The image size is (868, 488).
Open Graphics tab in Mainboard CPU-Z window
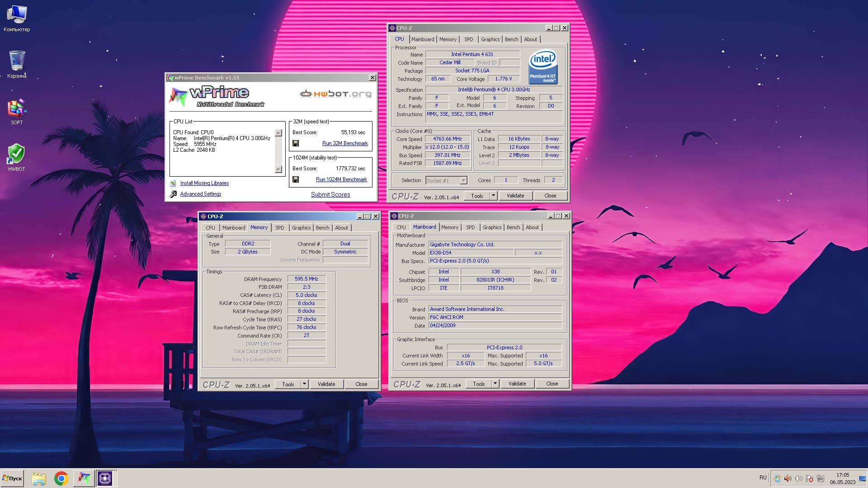point(492,227)
